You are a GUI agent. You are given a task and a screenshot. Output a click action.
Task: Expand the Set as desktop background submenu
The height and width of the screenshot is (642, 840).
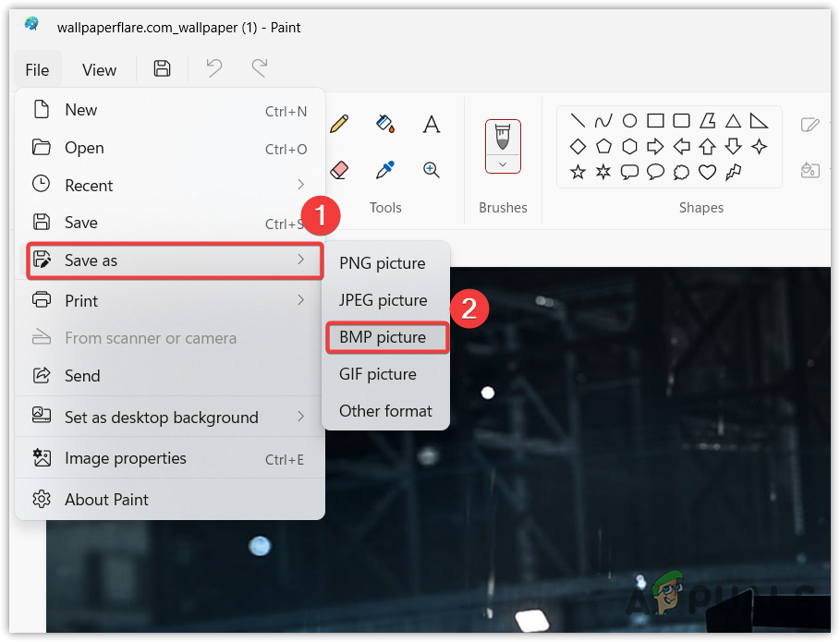pyautogui.click(x=161, y=417)
